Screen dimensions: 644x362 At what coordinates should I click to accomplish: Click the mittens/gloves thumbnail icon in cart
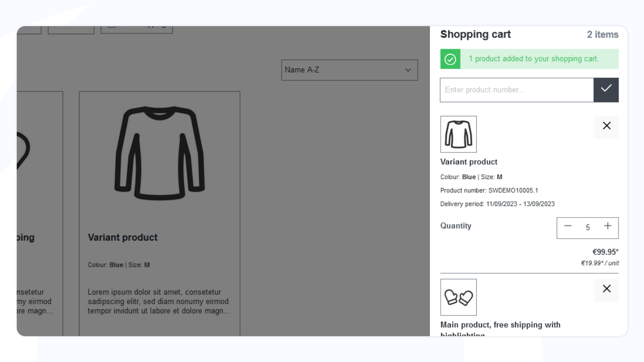tap(459, 297)
